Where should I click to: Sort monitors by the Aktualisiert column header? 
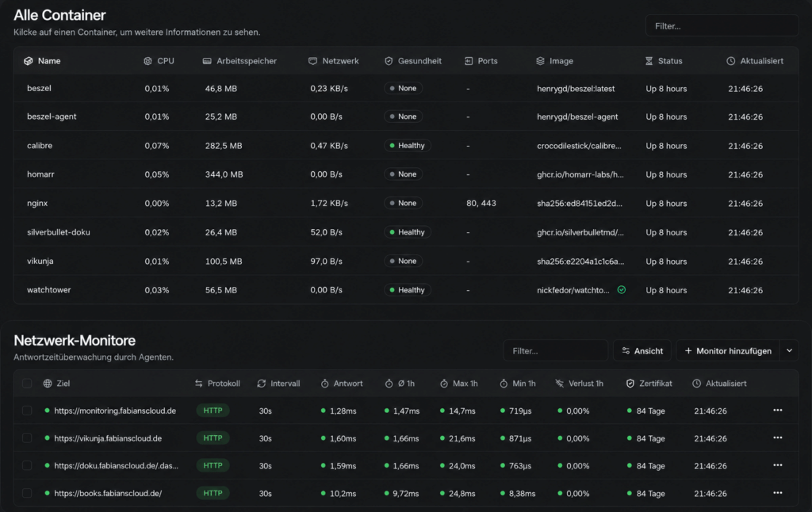pyautogui.click(x=719, y=384)
